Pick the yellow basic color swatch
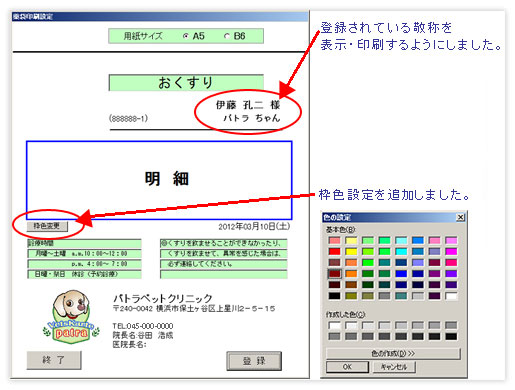This screenshot has width=515, height=390. pos(351,251)
